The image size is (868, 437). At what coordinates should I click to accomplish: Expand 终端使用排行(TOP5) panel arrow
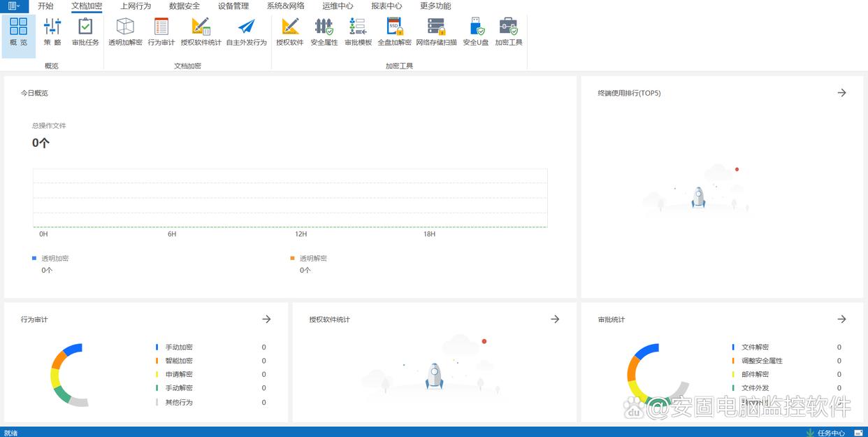[841, 93]
